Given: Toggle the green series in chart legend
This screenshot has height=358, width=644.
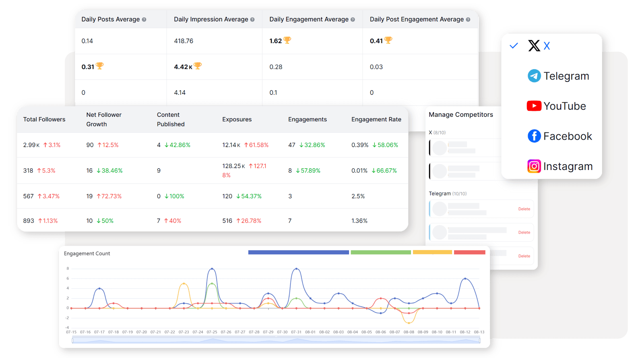Looking at the screenshot, I should click(x=380, y=252).
